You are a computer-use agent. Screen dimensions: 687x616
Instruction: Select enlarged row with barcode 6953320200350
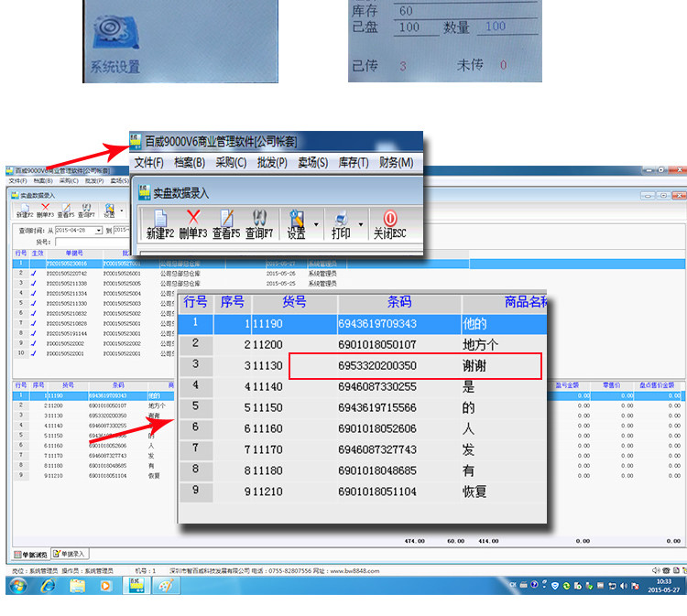click(363, 365)
